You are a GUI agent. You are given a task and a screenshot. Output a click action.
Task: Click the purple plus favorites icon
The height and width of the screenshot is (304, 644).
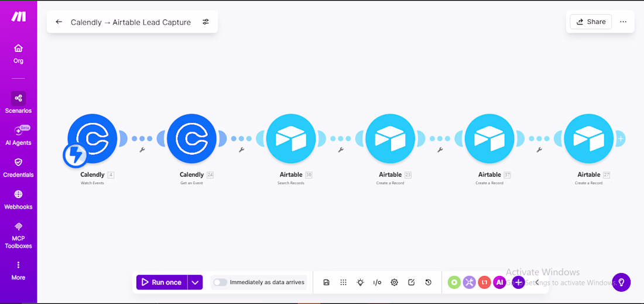(x=518, y=282)
